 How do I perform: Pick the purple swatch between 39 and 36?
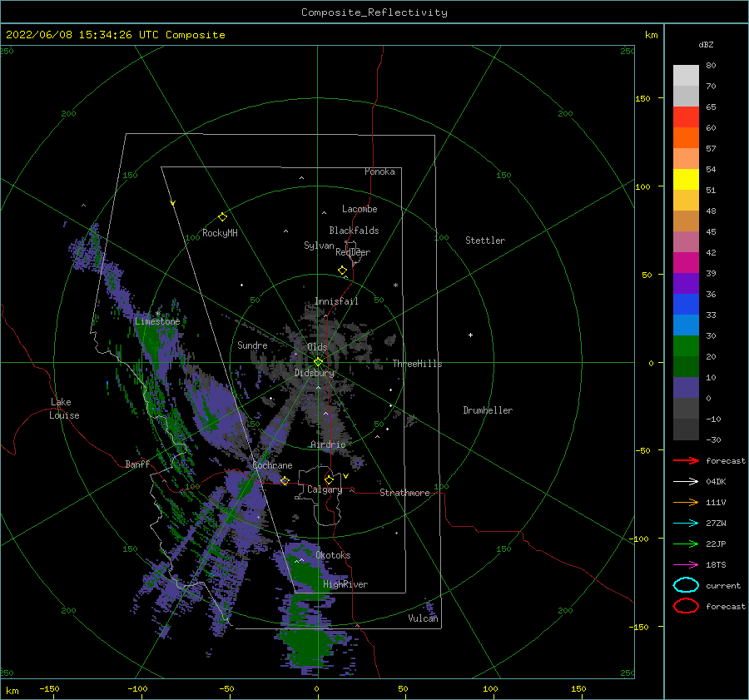point(686,284)
